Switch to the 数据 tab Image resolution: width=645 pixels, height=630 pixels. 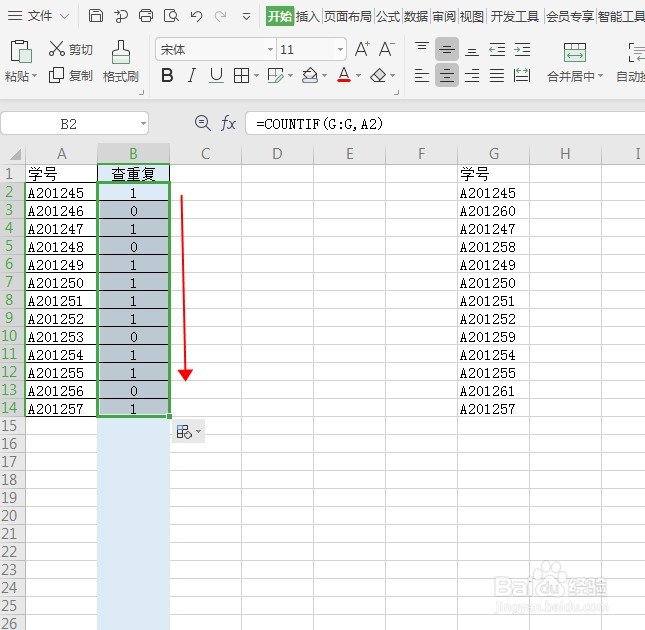[x=415, y=16]
